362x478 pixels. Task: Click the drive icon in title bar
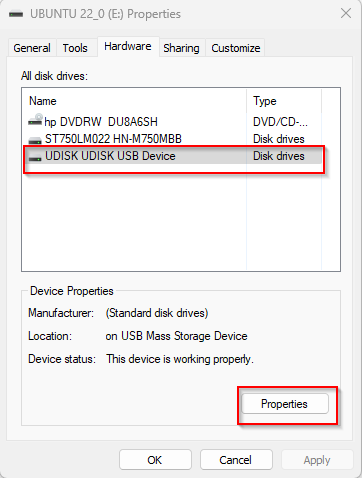pos(16,14)
